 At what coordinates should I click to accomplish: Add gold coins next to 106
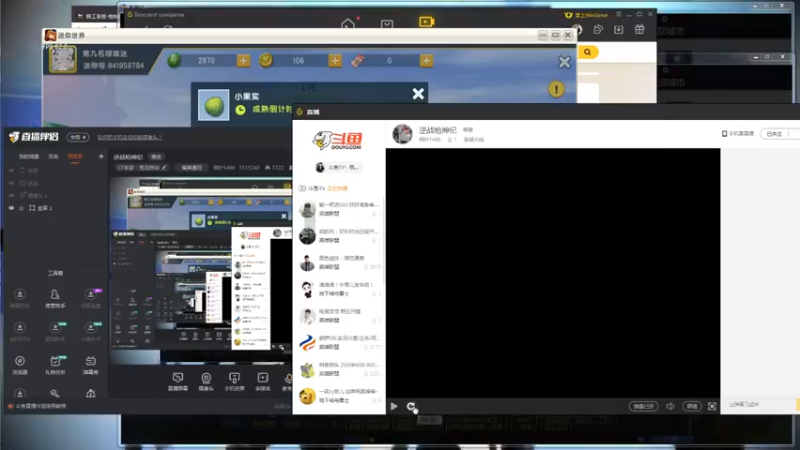[335, 61]
